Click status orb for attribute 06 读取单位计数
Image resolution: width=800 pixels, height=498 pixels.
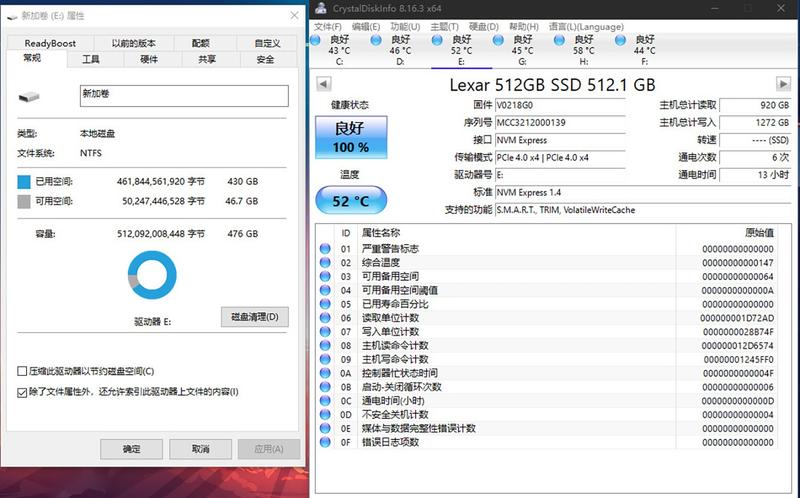pos(325,317)
